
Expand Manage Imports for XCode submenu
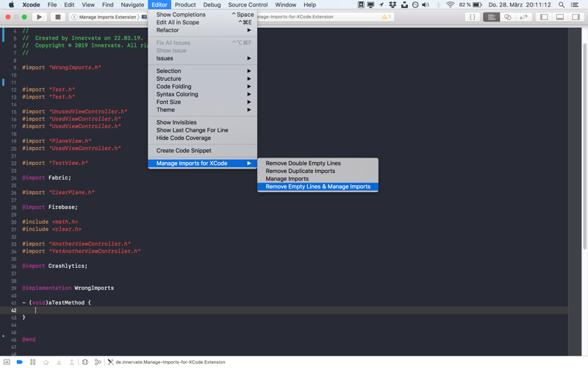[203, 163]
